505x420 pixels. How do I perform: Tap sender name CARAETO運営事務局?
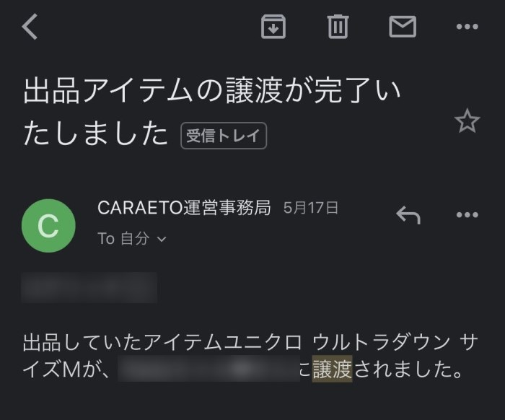pos(184,208)
